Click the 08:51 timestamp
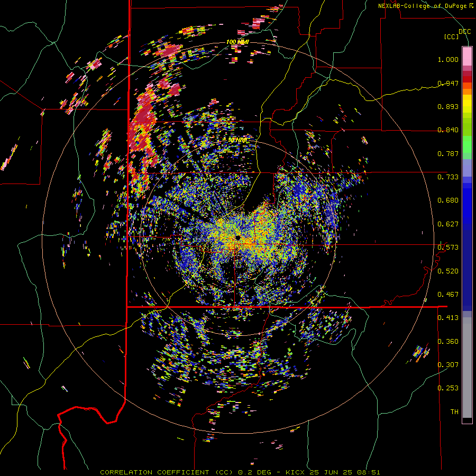 [x=370, y=472]
